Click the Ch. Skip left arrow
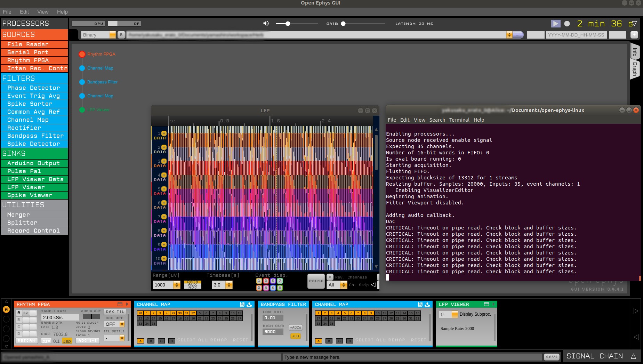Screen dimensions: 643x364 point(373,285)
